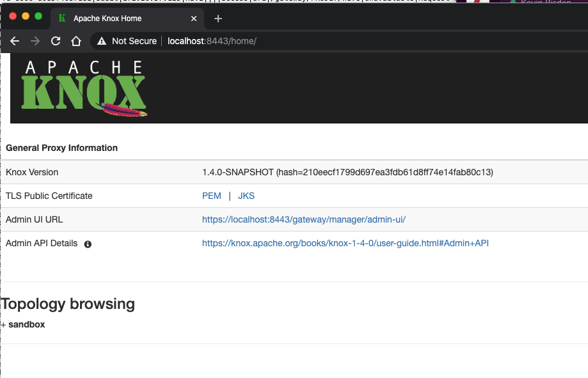This screenshot has height=378, width=588.
Task: Click the green maximize window button
Action: (38, 16)
